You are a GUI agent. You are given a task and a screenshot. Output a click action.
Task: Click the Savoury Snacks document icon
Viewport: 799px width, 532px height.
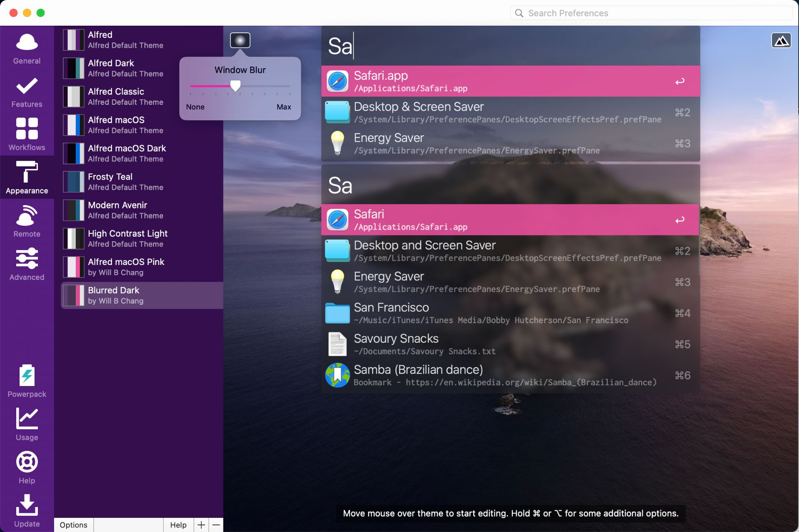(x=337, y=344)
